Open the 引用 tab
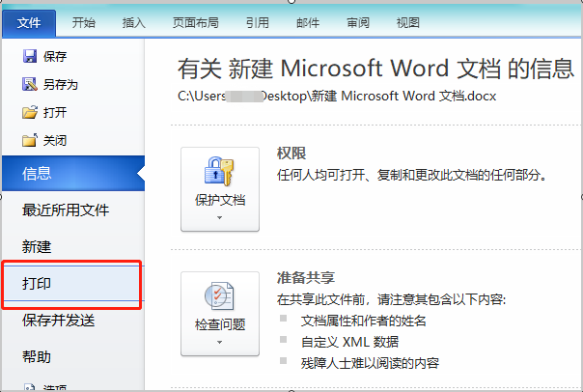 258,23
